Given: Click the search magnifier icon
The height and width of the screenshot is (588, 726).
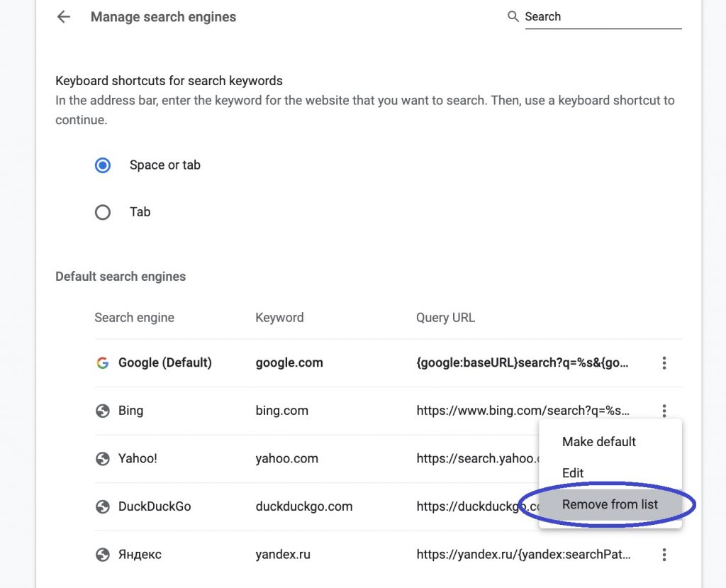Looking at the screenshot, I should 513,17.
